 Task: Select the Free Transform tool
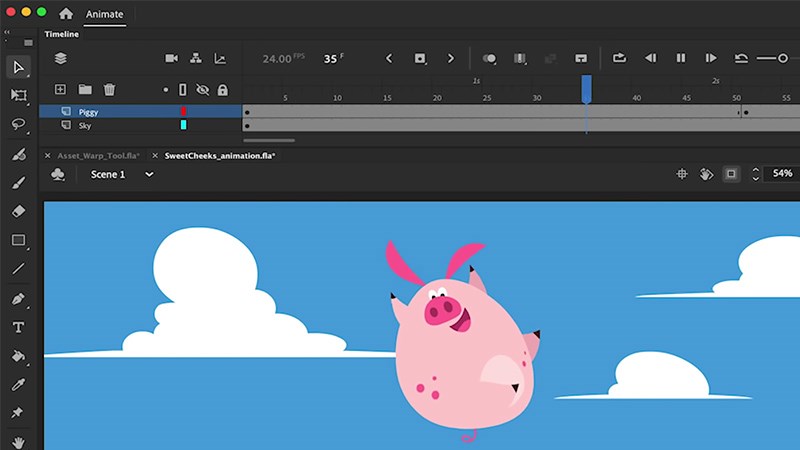tap(18, 95)
